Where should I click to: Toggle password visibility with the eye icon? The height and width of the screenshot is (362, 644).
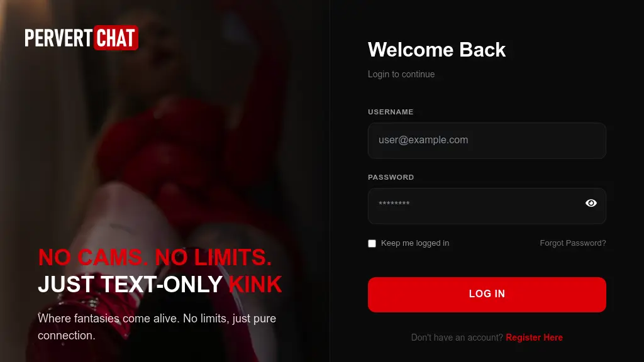click(591, 203)
